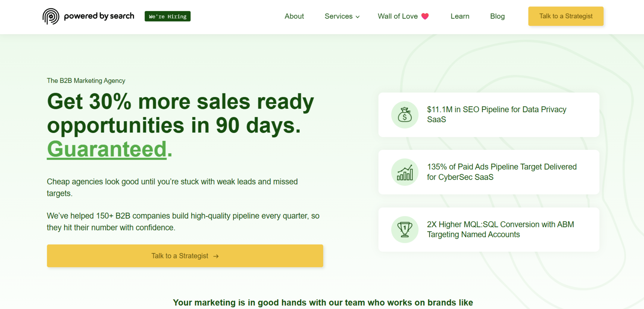Expand the Services dropdown chevron
The height and width of the screenshot is (309, 644).
pyautogui.click(x=358, y=17)
